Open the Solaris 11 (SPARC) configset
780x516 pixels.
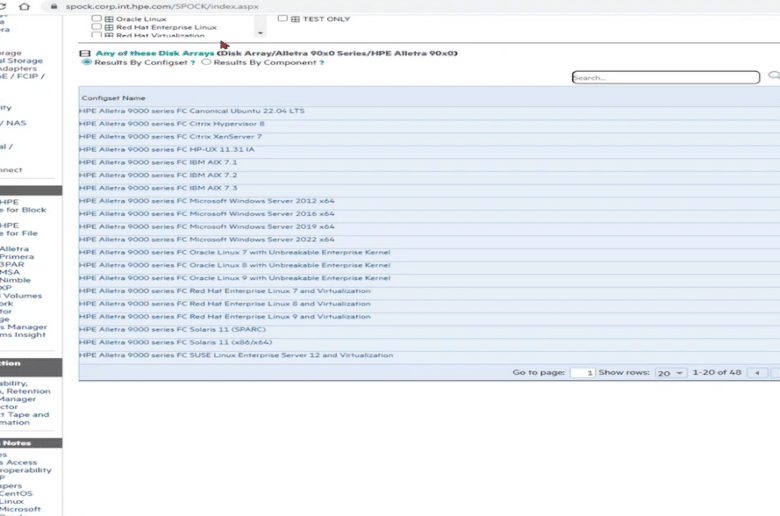click(172, 330)
